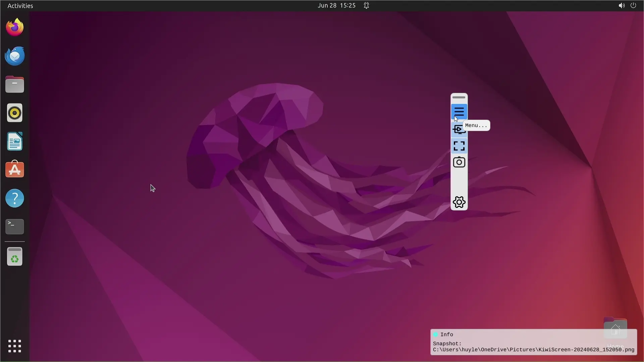644x362 pixels.
Task: Show Applications grid button
Action: [15, 346]
